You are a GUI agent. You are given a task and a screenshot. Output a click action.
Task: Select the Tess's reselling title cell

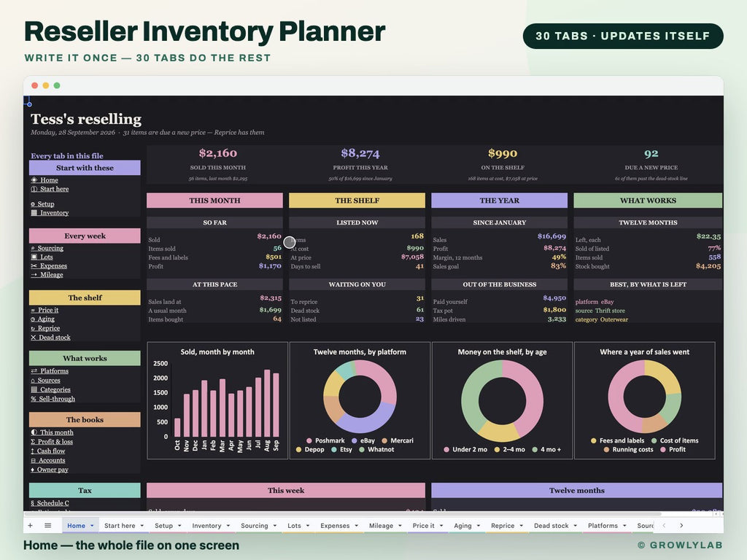point(86,119)
